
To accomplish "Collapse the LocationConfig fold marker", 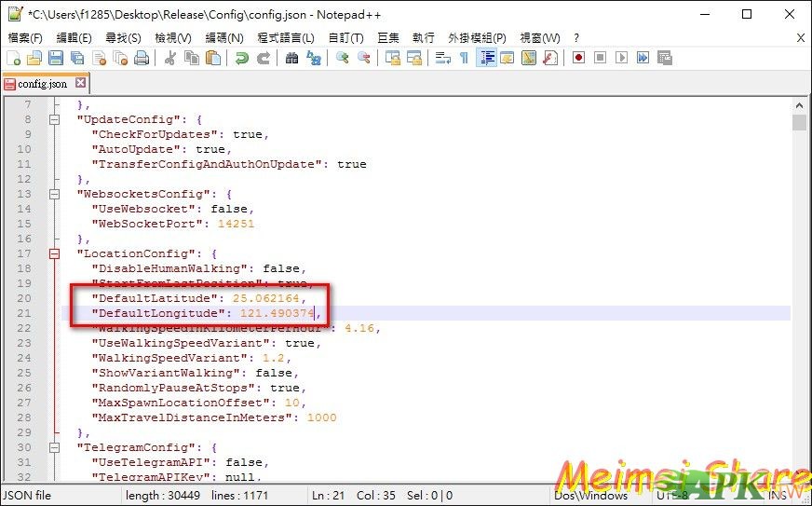I will point(54,253).
